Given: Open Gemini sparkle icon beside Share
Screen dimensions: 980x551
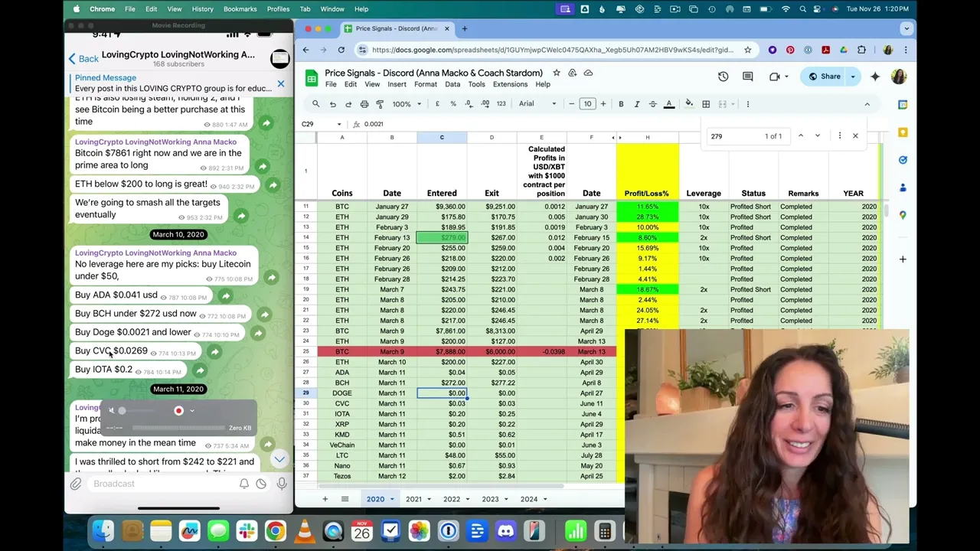Looking at the screenshot, I should [875, 77].
